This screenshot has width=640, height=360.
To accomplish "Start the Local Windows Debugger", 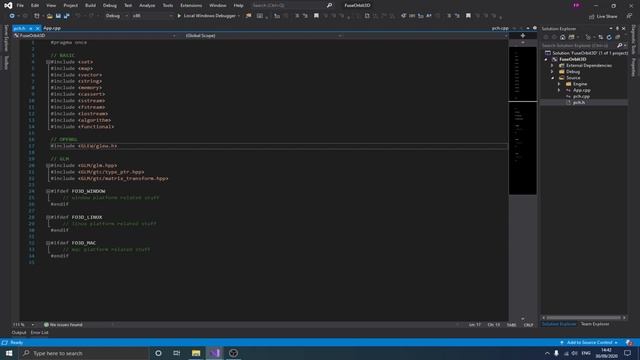I will click(x=207, y=16).
